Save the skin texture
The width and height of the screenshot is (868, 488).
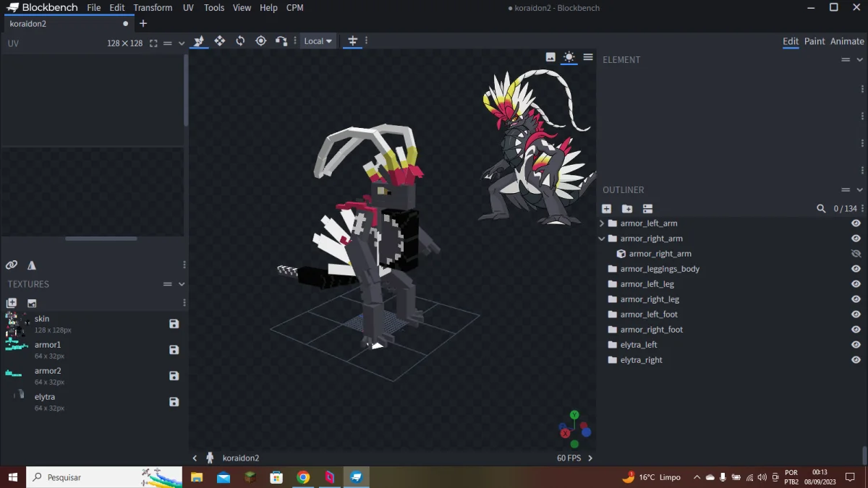[174, 324]
